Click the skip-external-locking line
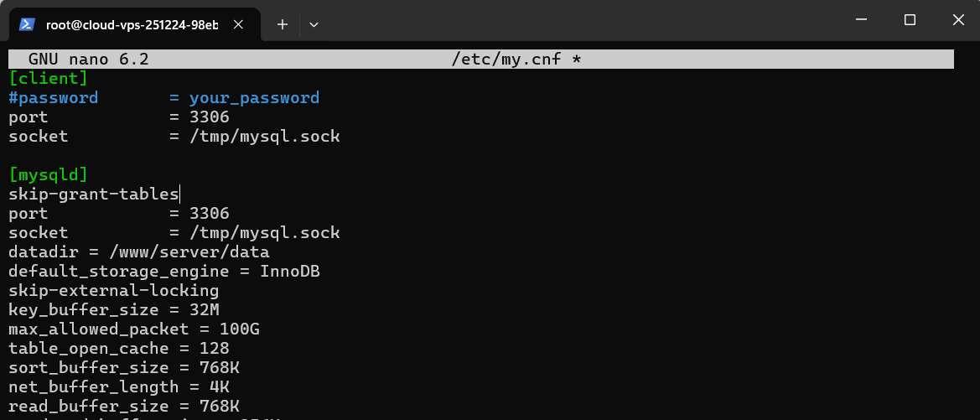 click(113, 291)
